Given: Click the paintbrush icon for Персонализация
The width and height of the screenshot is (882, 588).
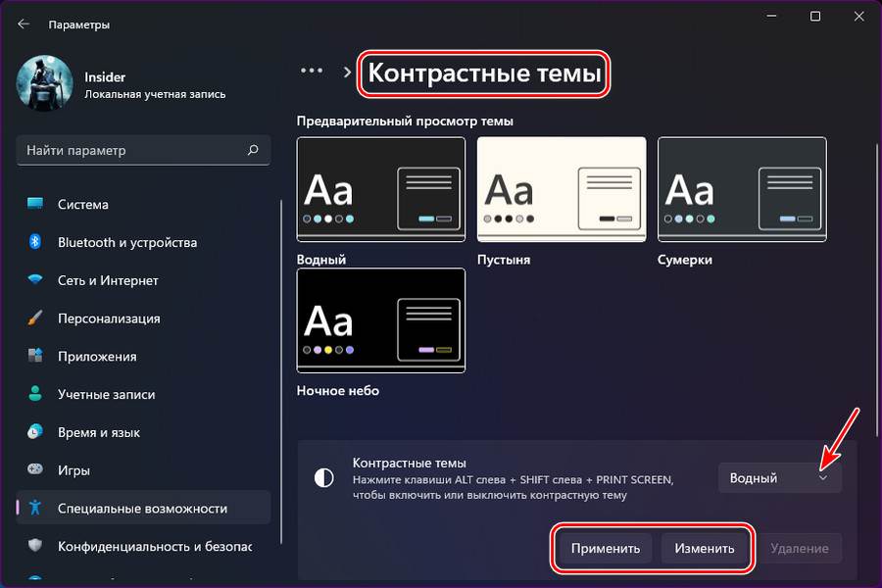Looking at the screenshot, I should pos(35,318).
